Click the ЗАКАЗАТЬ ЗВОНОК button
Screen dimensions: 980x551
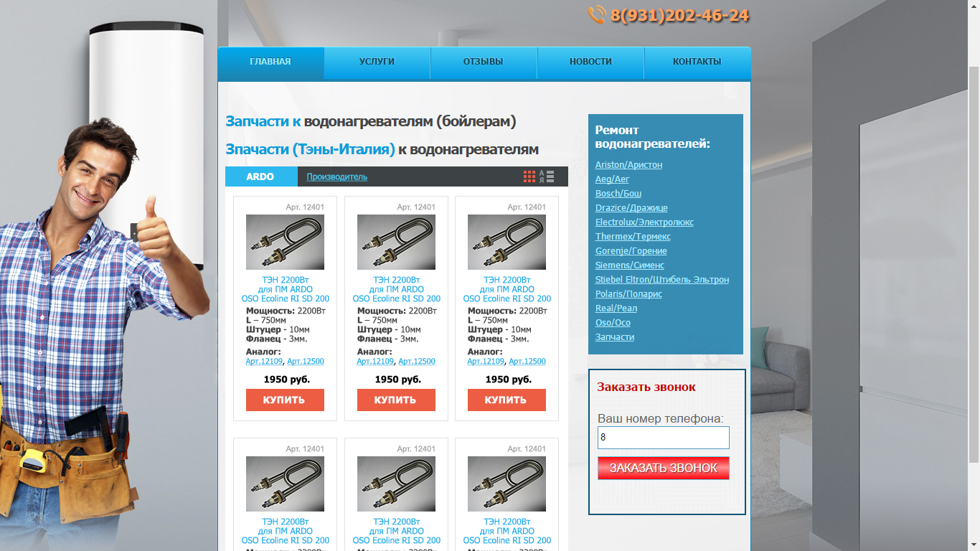(x=664, y=468)
